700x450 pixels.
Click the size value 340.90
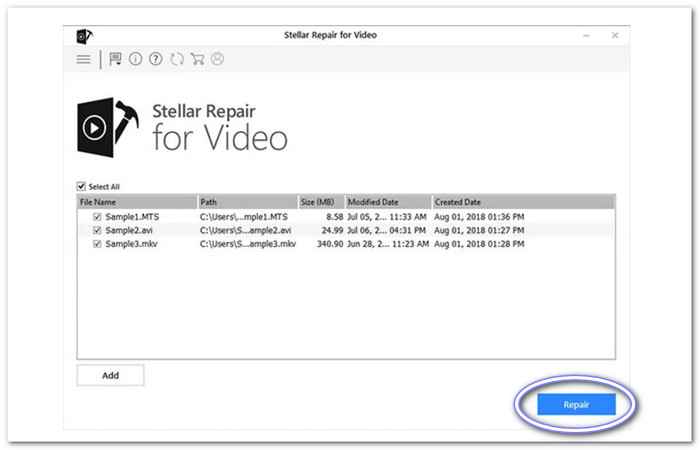330,244
